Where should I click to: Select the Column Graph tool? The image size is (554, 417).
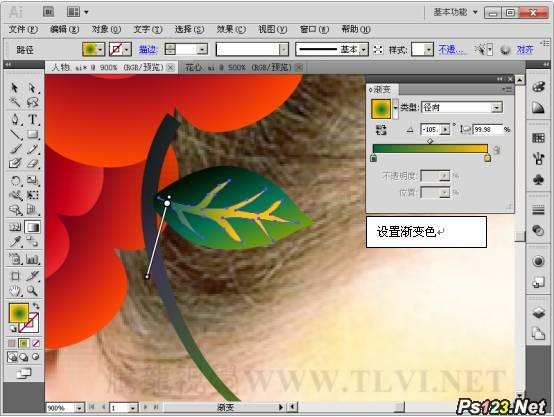33,259
